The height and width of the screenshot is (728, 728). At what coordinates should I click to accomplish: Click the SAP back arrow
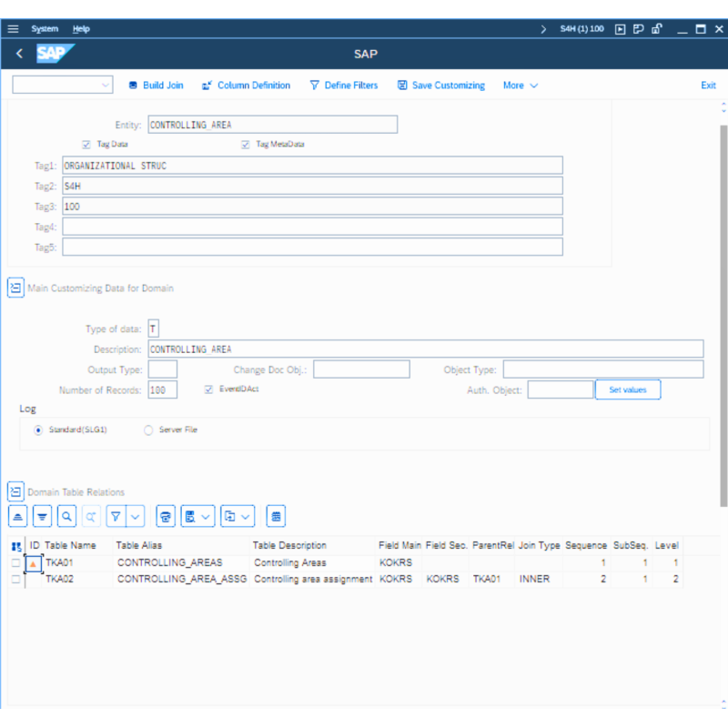click(x=19, y=54)
